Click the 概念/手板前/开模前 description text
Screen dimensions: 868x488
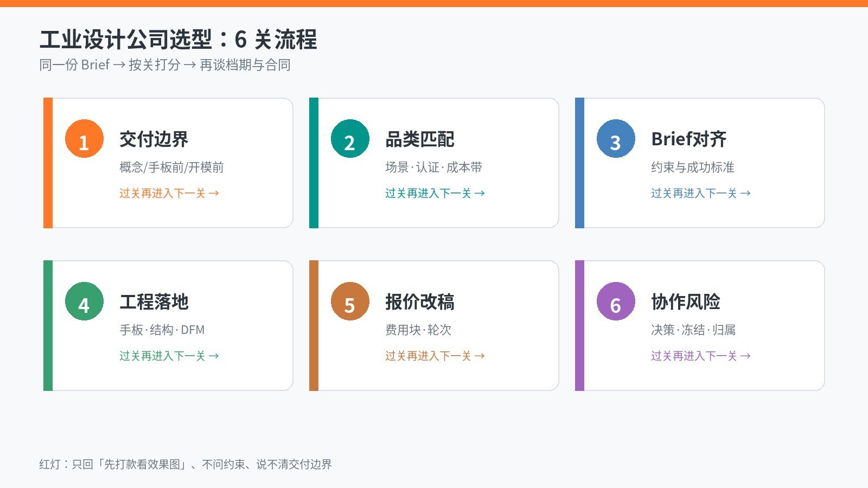coord(171,168)
